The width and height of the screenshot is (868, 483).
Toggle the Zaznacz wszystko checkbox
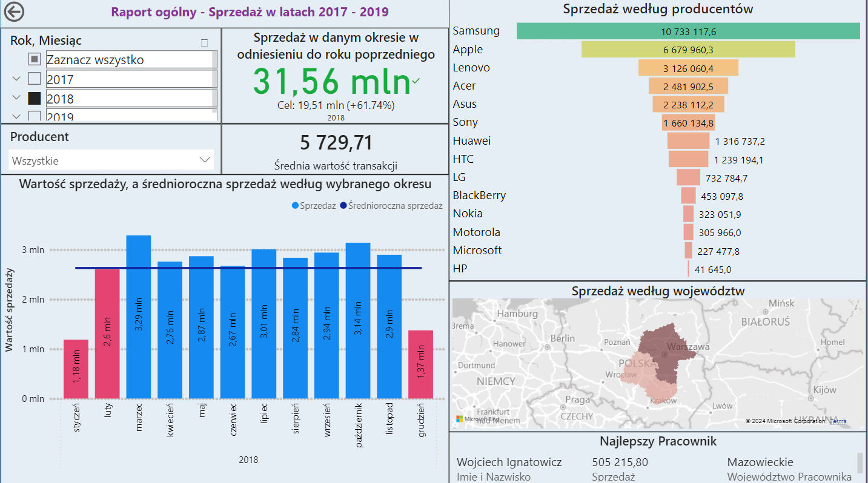click(35, 59)
